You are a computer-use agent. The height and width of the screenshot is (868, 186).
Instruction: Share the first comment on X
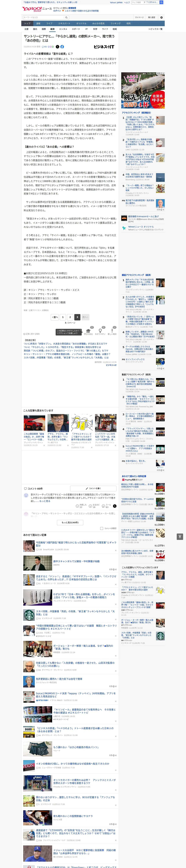[x=115, y=506]
